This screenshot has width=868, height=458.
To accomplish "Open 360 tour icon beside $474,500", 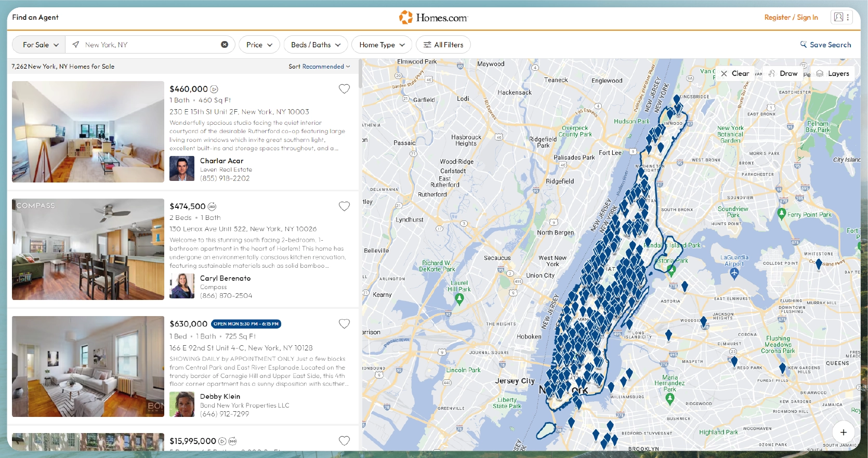I will tap(212, 207).
